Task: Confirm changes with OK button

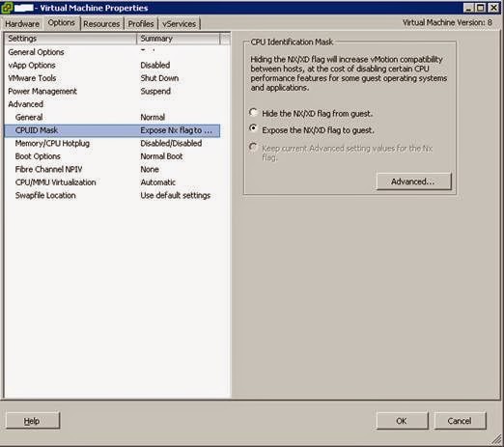Action: pos(402,421)
